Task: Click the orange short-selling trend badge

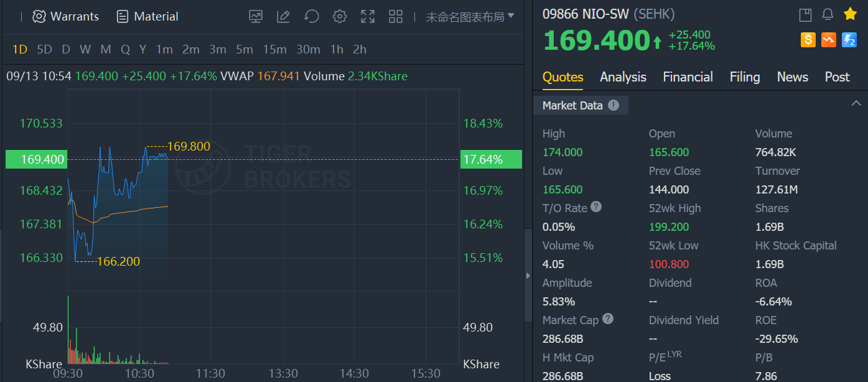Action: click(x=828, y=40)
